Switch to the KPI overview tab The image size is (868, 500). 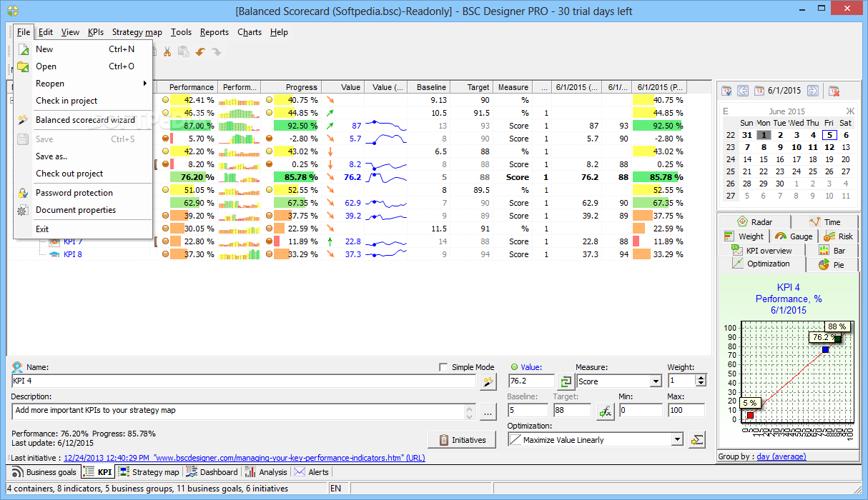pyautogui.click(x=762, y=251)
